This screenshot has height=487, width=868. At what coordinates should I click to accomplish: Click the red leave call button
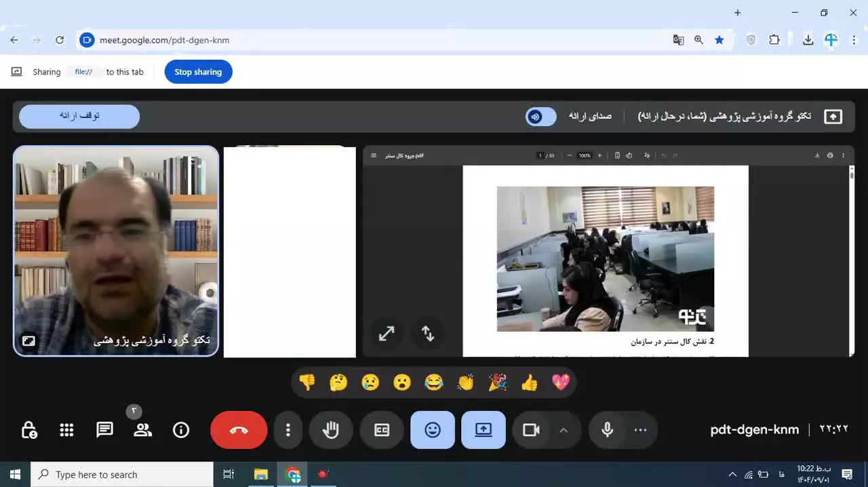tap(239, 430)
